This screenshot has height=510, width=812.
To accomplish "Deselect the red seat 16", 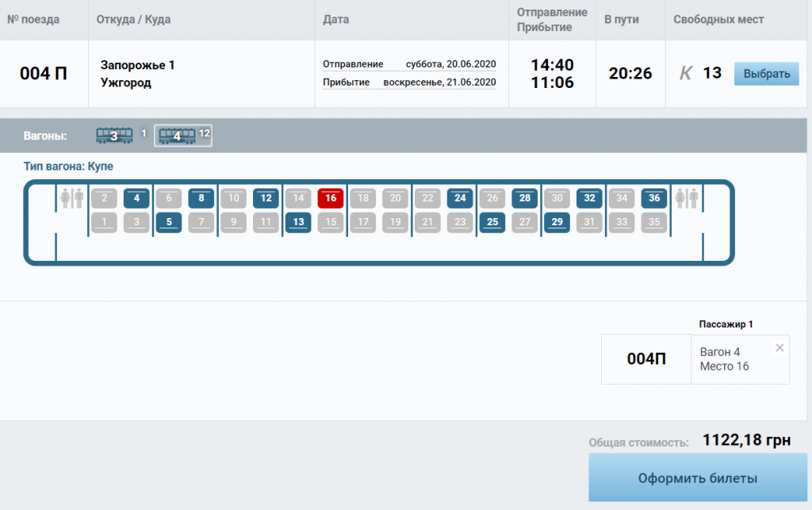I will pos(331,198).
